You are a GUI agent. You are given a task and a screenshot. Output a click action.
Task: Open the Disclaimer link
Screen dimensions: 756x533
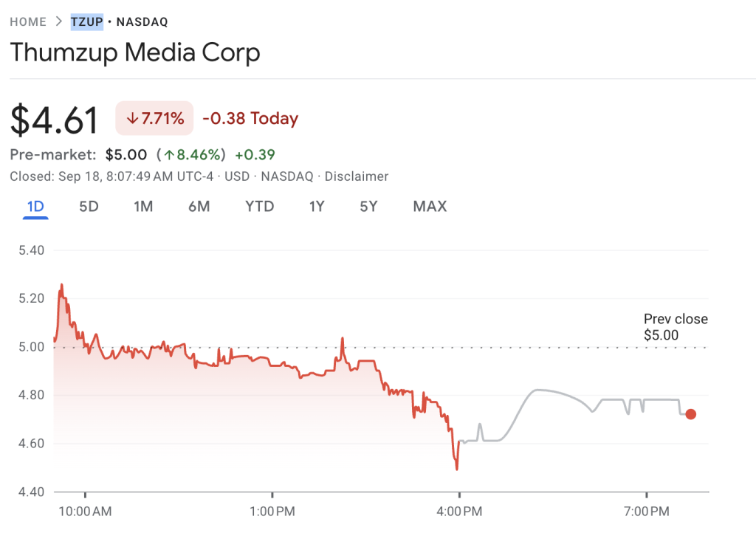coord(357,176)
